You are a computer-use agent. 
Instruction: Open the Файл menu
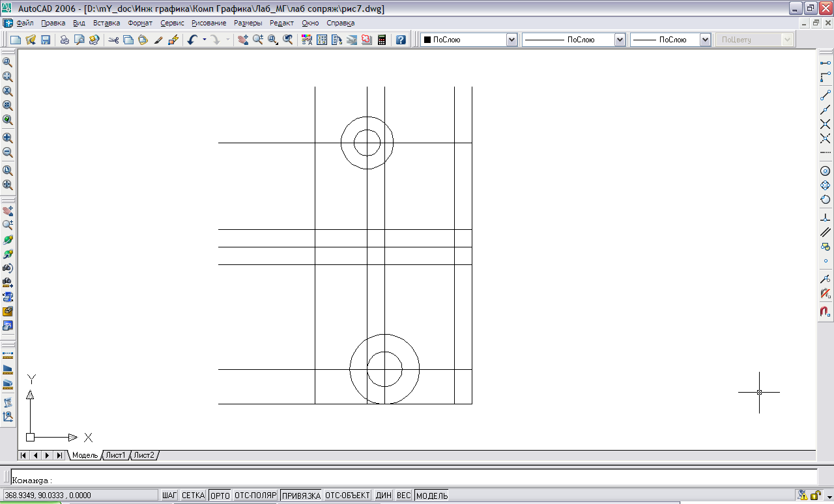pyautogui.click(x=25, y=23)
